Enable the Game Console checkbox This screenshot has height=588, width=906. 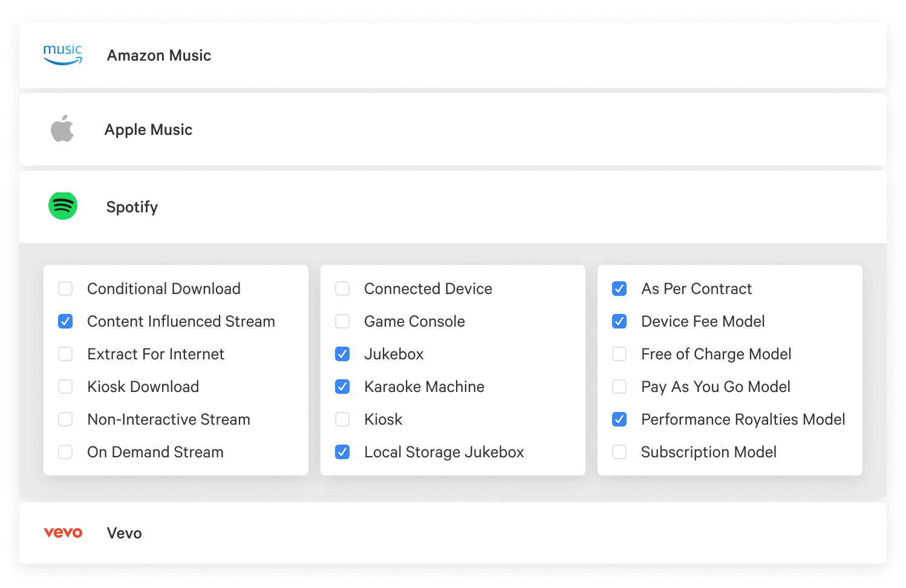[342, 321]
